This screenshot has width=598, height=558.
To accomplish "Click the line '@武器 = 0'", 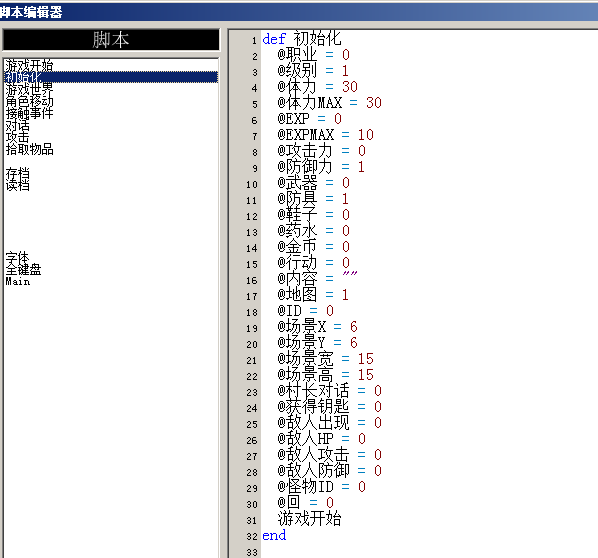I will coord(313,183).
